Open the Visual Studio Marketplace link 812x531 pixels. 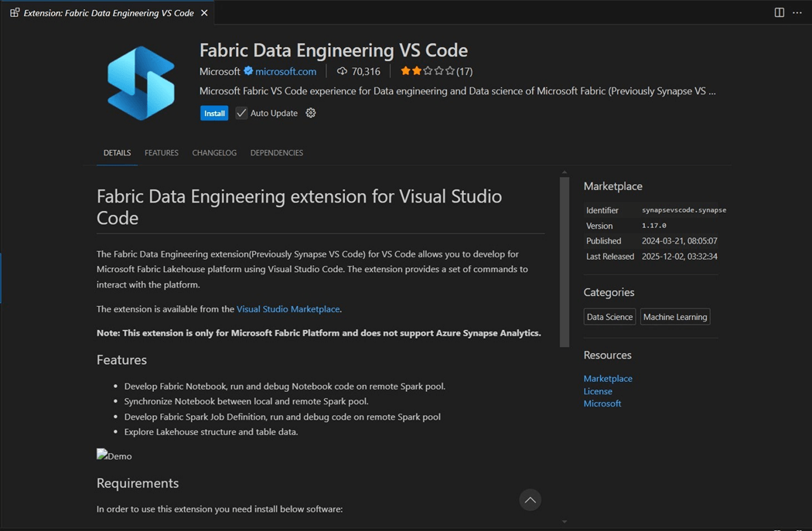tap(288, 309)
